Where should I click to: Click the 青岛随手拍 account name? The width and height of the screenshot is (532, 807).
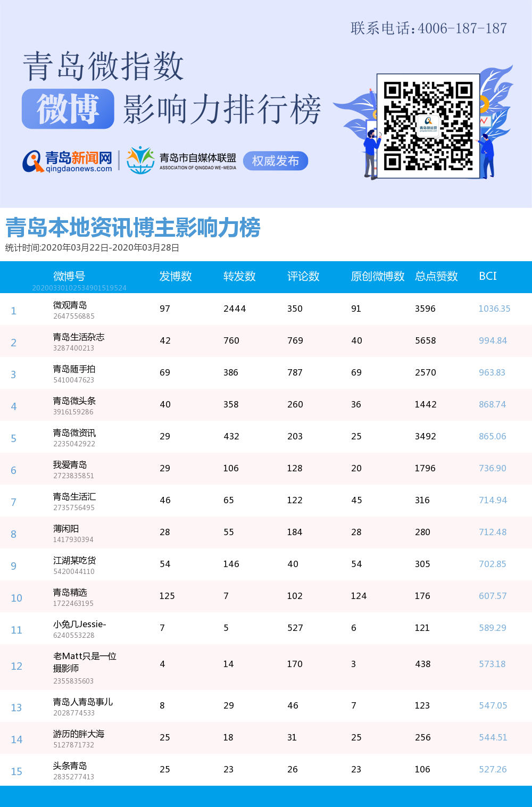click(x=74, y=369)
